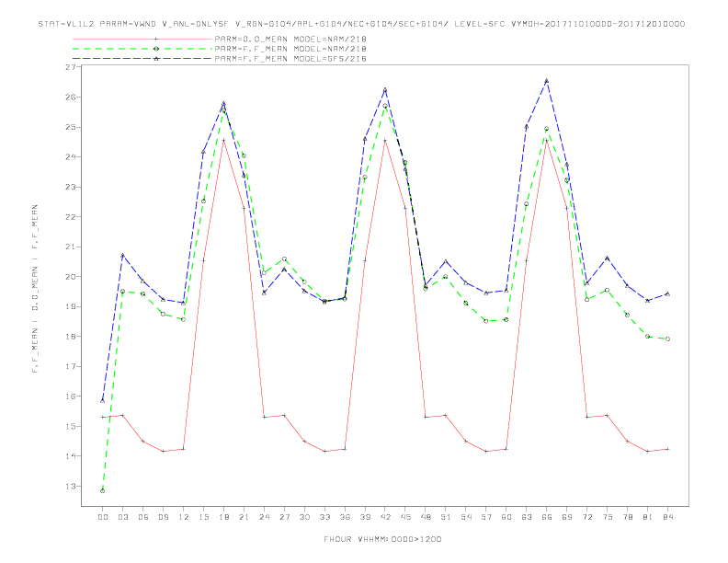The width and height of the screenshot is (728, 563).
Task: Click the blue dashed line sample in legend
Action: [x=142, y=59]
